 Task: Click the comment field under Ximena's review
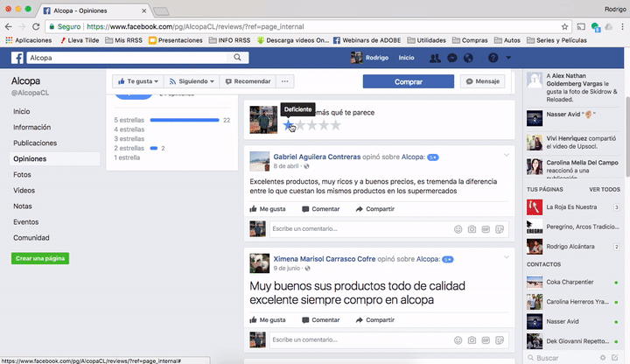(x=360, y=339)
